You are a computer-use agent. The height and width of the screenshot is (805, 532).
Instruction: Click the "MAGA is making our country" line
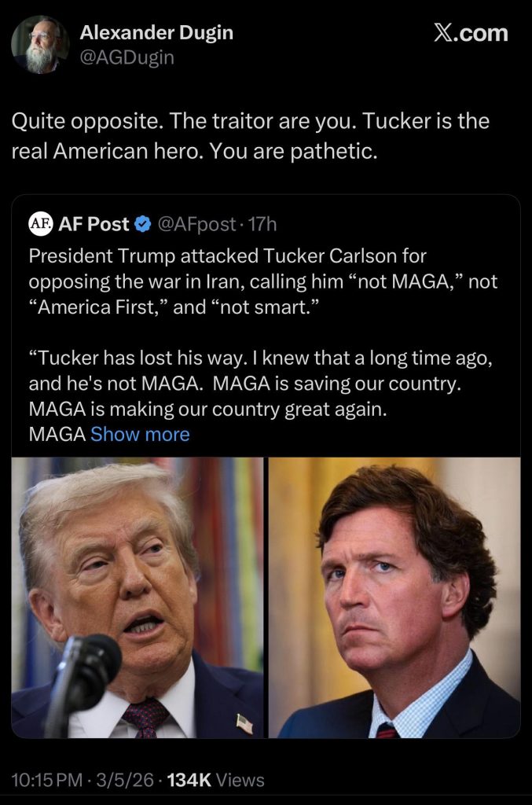point(207,410)
